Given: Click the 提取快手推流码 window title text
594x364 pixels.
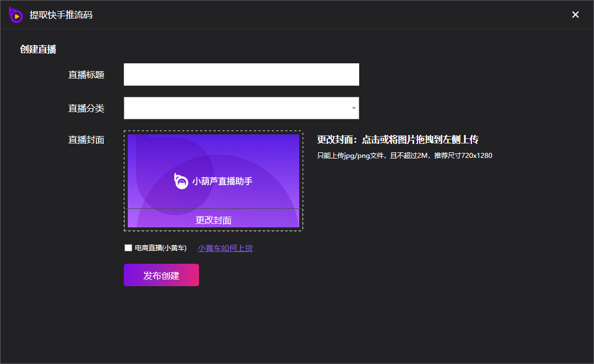Looking at the screenshot, I should coord(61,15).
